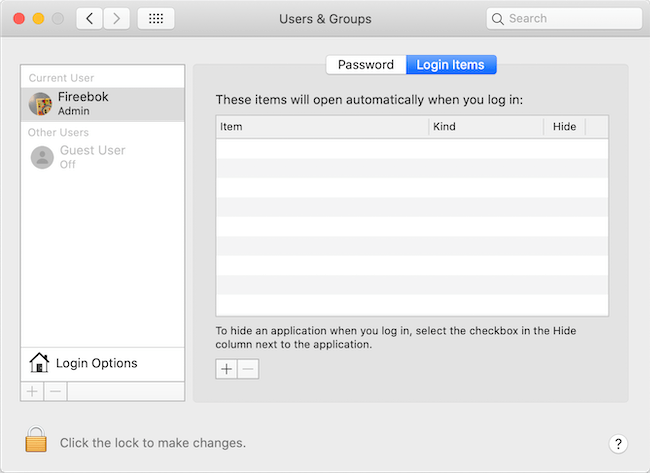Open Login Options
The height and width of the screenshot is (473, 650).
102,364
